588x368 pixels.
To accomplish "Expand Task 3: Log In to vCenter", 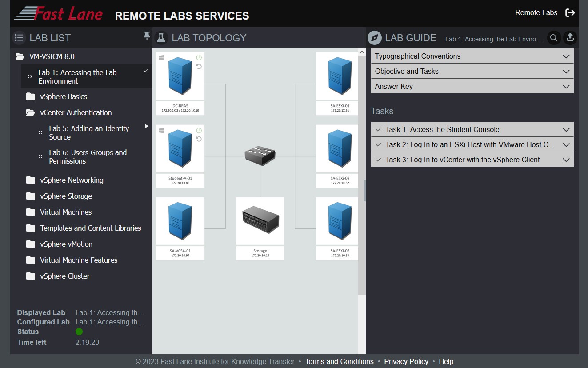I will [x=472, y=160].
